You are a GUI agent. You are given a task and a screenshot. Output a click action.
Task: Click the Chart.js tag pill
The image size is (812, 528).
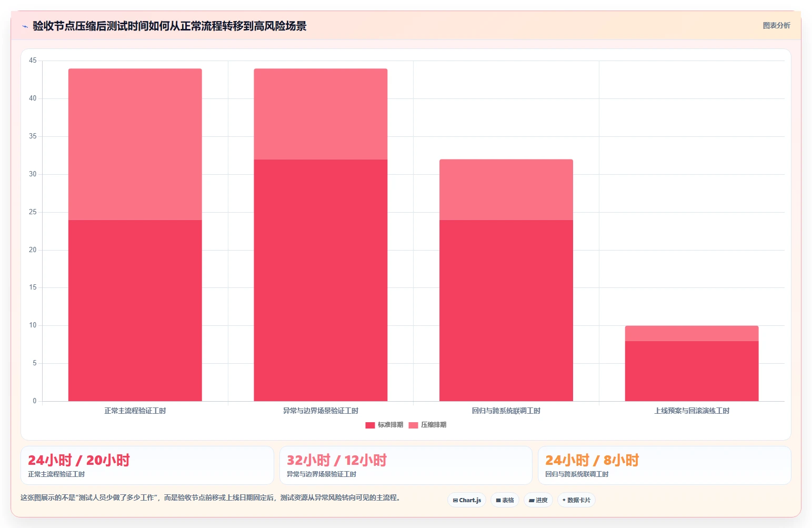click(x=467, y=500)
